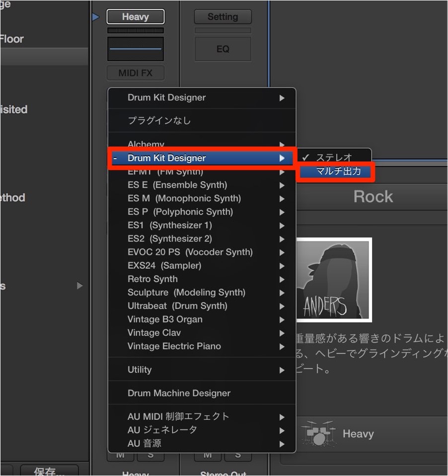Choose EVOC 20 PS (Vocoder Synth)

pyautogui.click(x=202, y=252)
